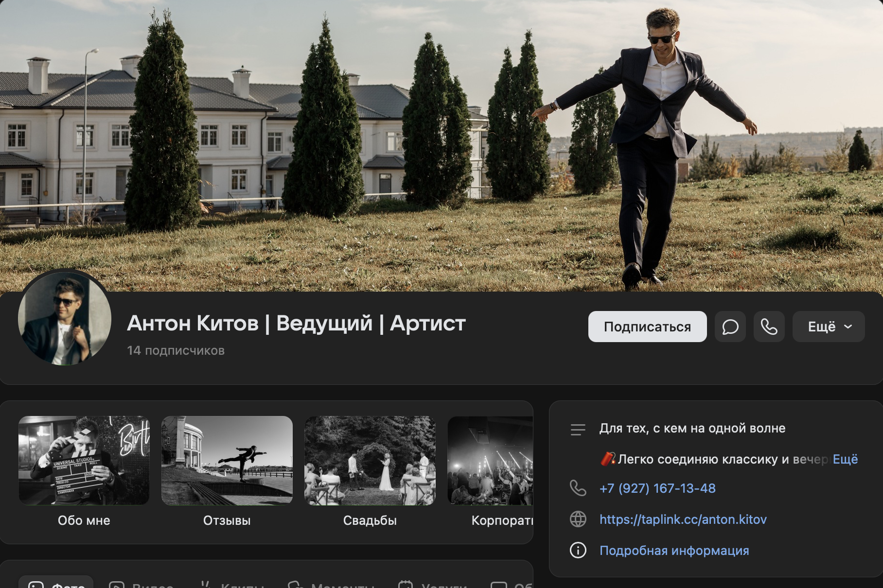Click the globe icon beside taplink URL
883x588 pixels.
pos(578,519)
